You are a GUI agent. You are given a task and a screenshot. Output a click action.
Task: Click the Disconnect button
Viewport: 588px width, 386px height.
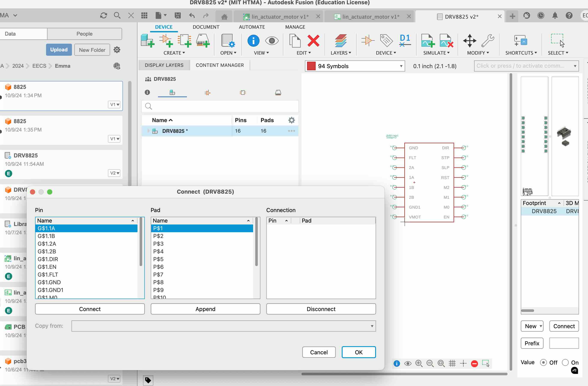tap(321, 309)
